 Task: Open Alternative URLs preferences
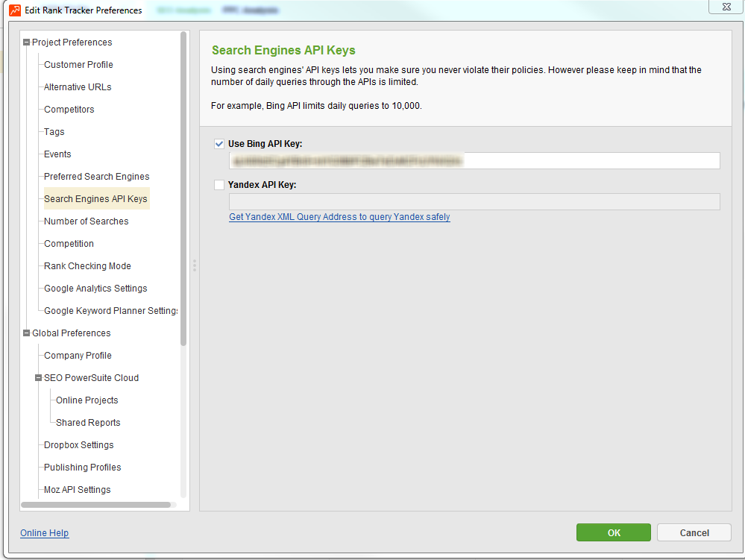point(78,87)
